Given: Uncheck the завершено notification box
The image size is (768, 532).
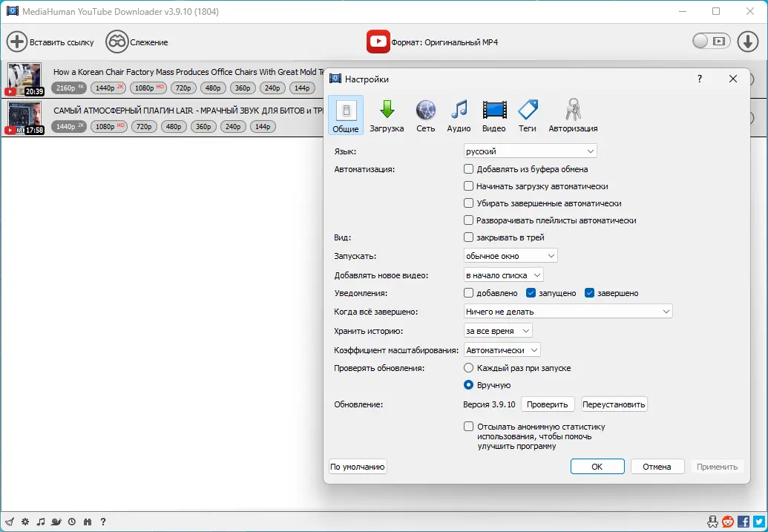Looking at the screenshot, I should point(589,293).
